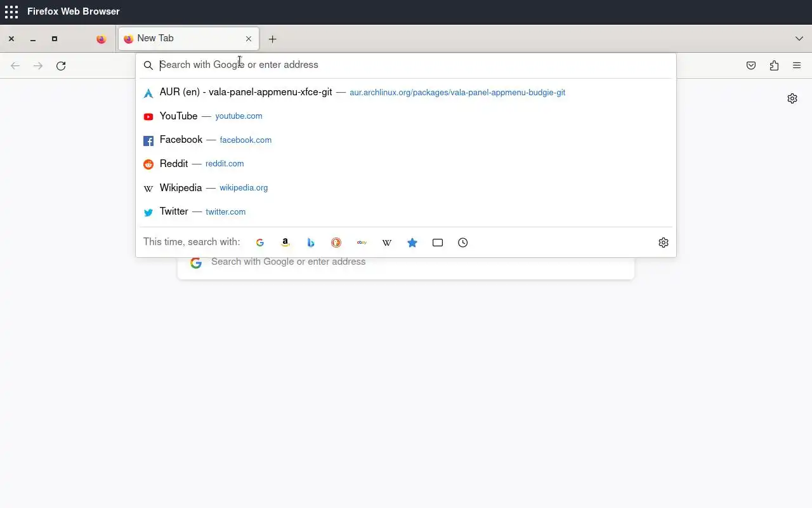Click the magnifier icon in the address bar
812x508 pixels.
pos(148,65)
